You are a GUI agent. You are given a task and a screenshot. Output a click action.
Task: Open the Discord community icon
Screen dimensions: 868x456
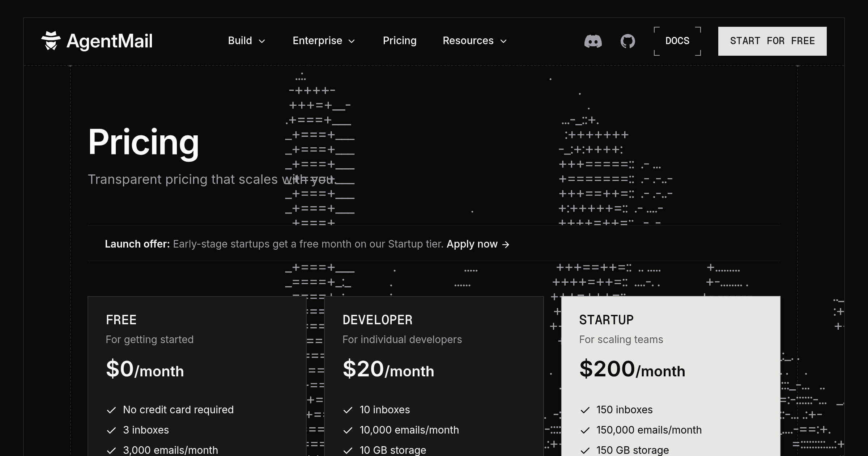coord(593,41)
